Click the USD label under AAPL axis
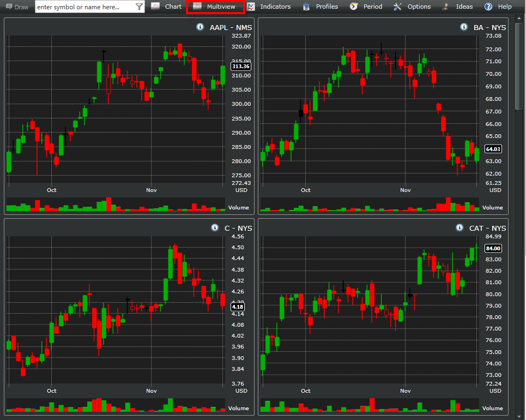 (241, 190)
